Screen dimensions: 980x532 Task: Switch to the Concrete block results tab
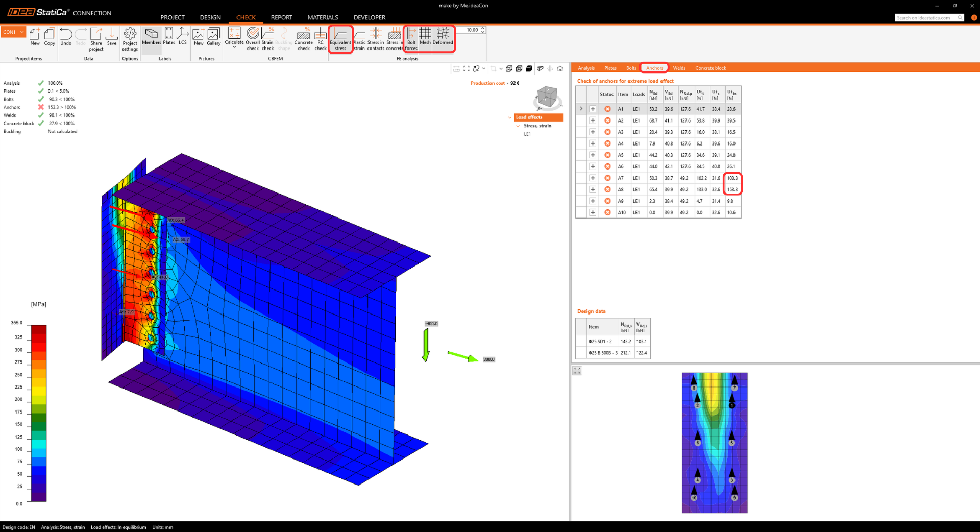pyautogui.click(x=710, y=68)
